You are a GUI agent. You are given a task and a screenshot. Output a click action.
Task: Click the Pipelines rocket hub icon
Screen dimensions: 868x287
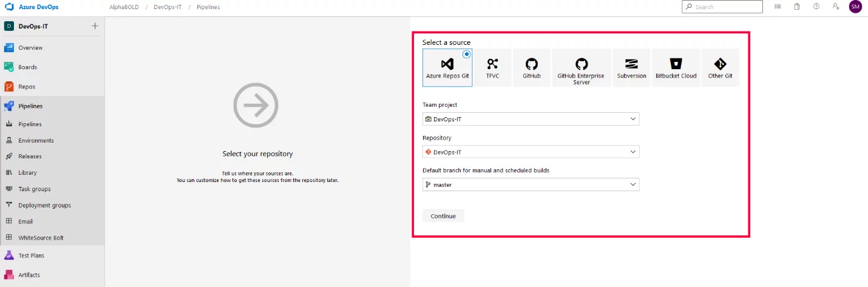coord(9,106)
